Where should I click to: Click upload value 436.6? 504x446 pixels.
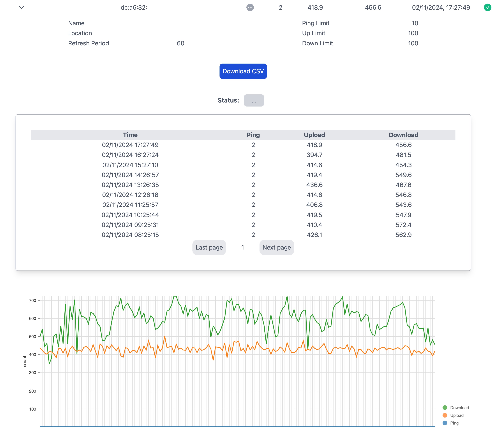pyautogui.click(x=314, y=185)
